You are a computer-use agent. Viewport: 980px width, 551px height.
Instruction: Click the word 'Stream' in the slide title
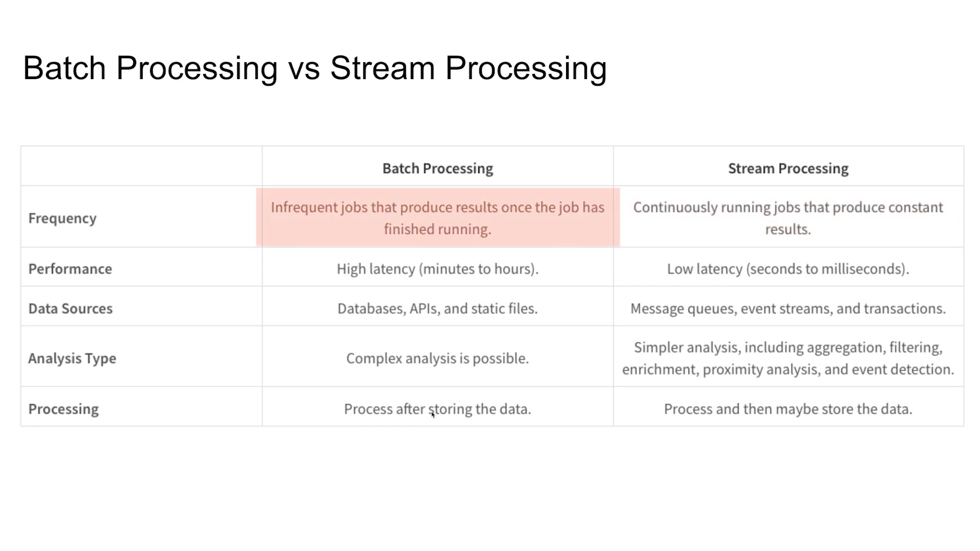click(382, 68)
